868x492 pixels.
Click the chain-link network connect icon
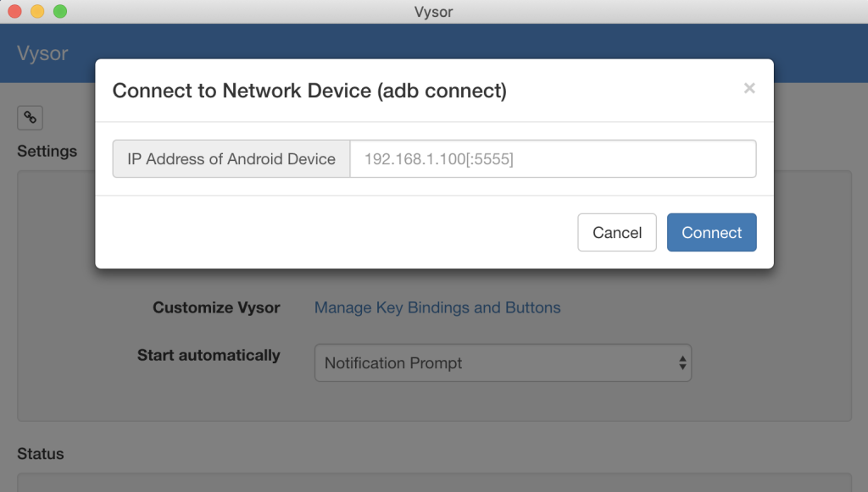[x=30, y=118]
